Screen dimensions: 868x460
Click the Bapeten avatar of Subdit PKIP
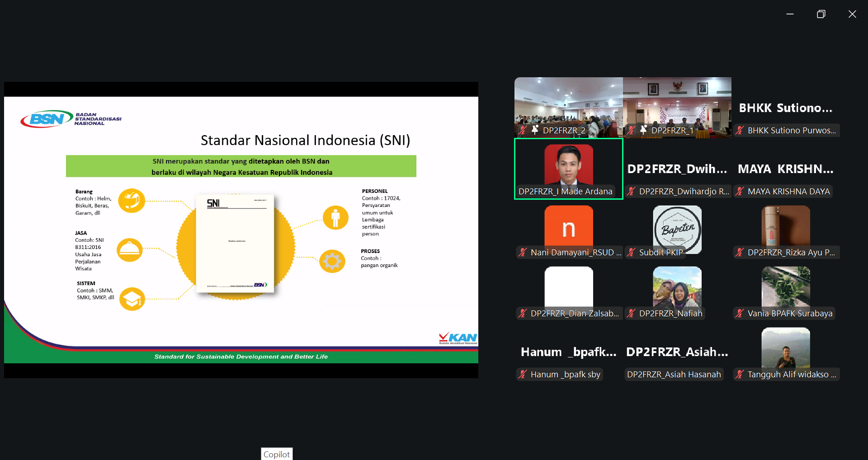[677, 228]
